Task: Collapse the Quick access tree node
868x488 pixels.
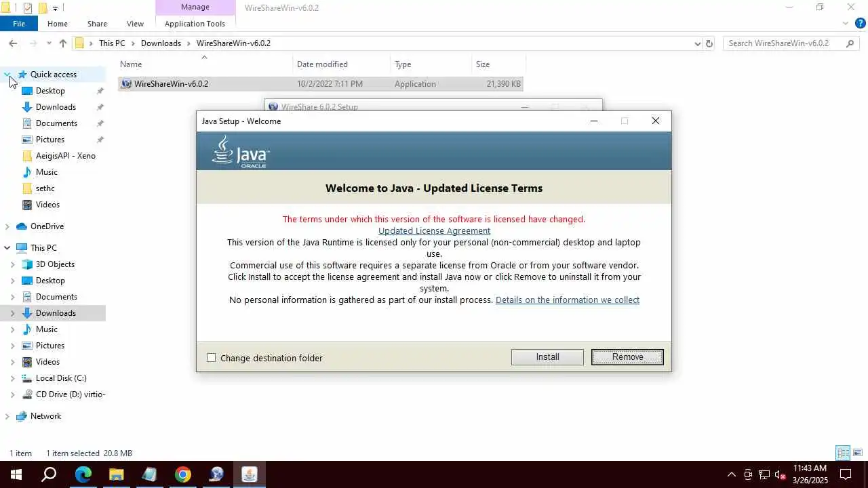Action: pyautogui.click(x=7, y=75)
